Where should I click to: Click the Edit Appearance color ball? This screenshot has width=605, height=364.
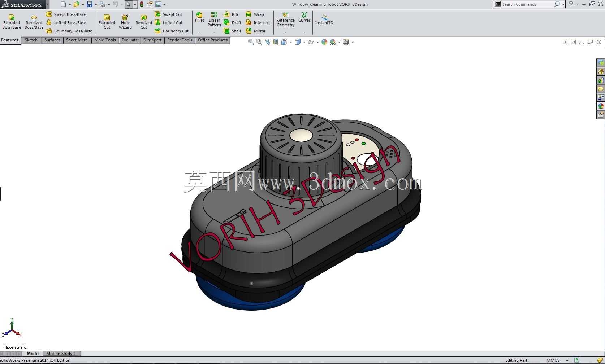[324, 42]
